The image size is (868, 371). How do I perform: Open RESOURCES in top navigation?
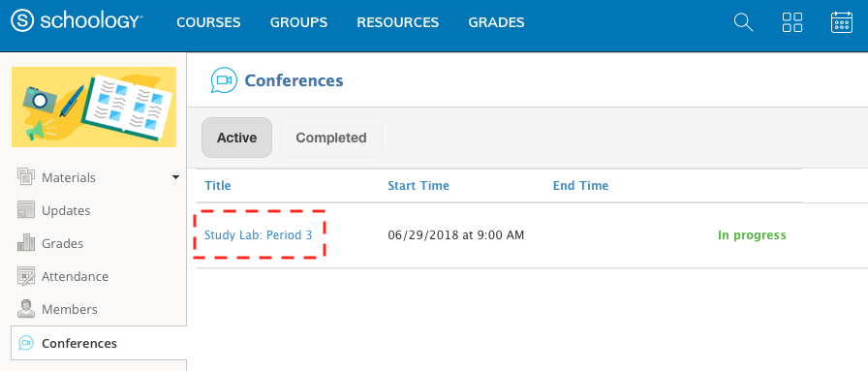click(x=398, y=22)
